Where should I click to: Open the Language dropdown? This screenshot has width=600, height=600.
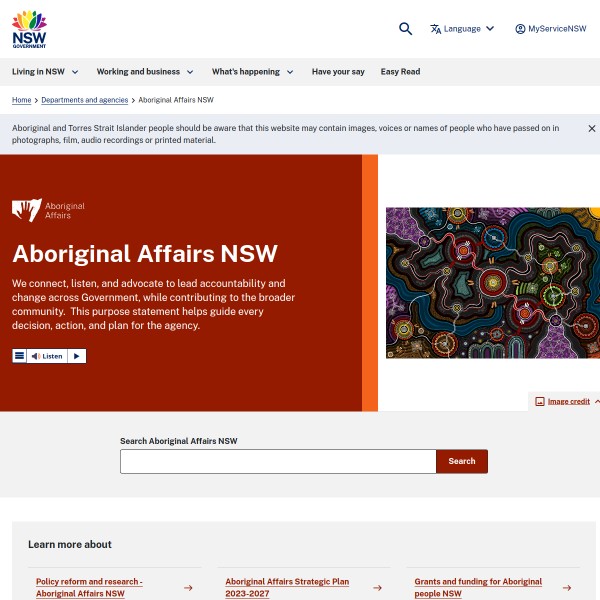pos(462,29)
